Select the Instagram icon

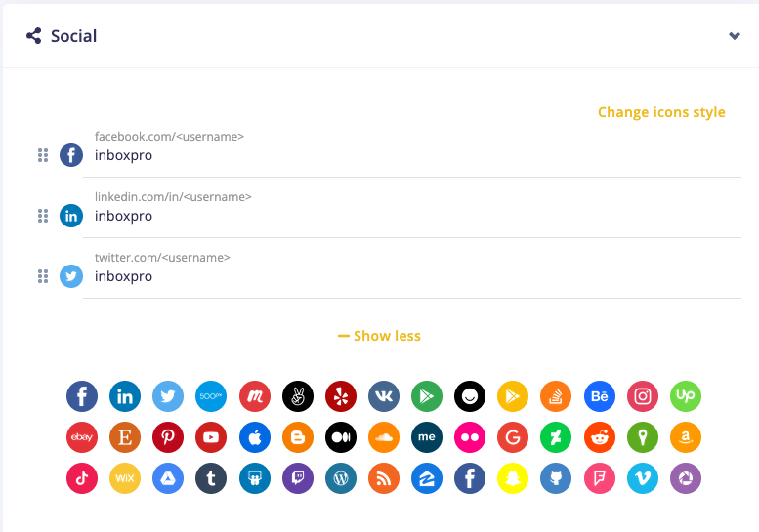click(643, 395)
